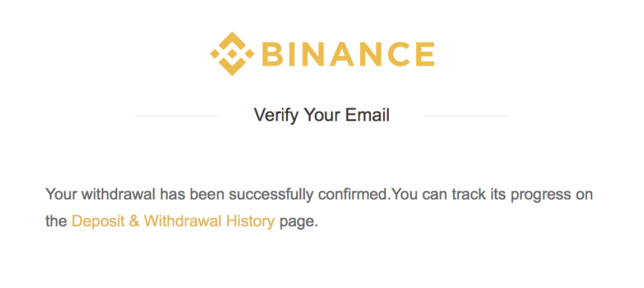Click the word "confirmed" in the message
Image resolution: width=644 pixels, height=288 pixels.
point(353,195)
